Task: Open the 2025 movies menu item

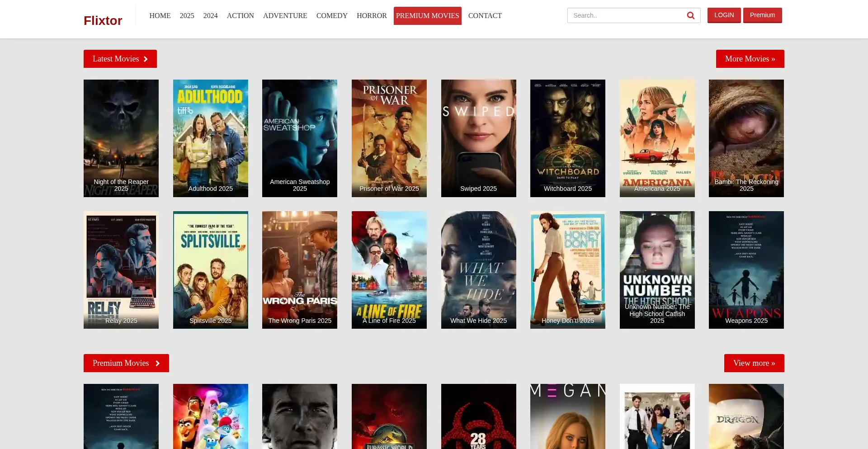Action: (x=187, y=16)
